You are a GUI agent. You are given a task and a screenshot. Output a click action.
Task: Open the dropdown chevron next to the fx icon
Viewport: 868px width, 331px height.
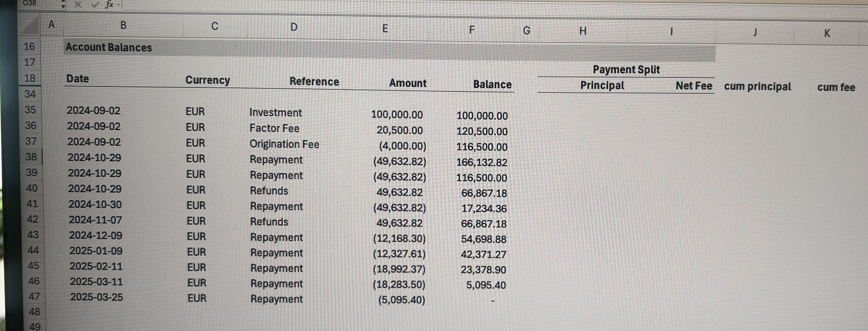point(118,4)
